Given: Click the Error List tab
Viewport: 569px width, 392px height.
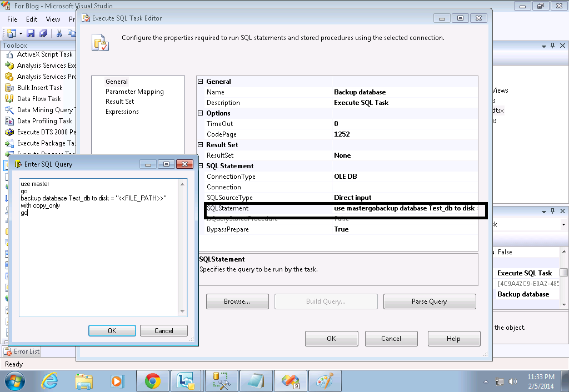Looking at the screenshot, I should [x=22, y=351].
